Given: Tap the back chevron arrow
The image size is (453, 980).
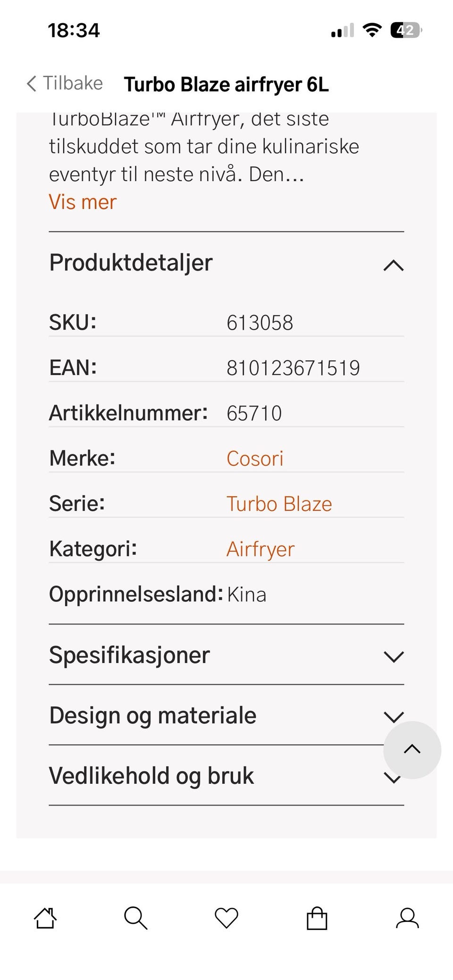Looking at the screenshot, I should (x=31, y=83).
